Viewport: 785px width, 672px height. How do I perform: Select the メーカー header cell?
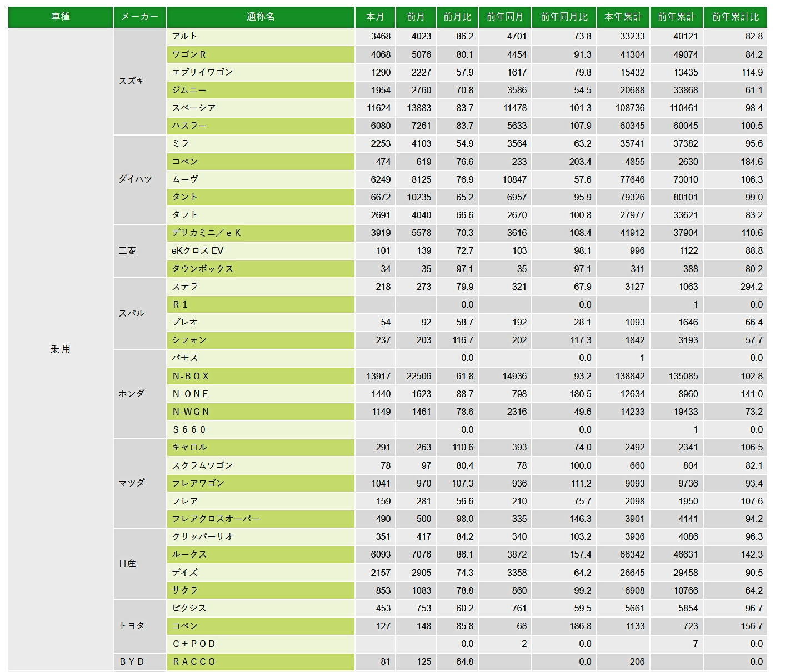pos(140,17)
